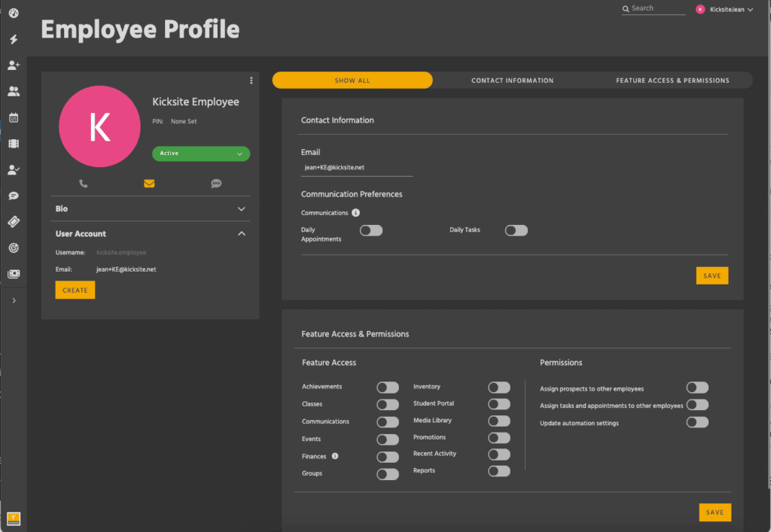The image size is (771, 532).
Task: Click the pink KicksiteJean avatar icon
Action: coord(700,9)
